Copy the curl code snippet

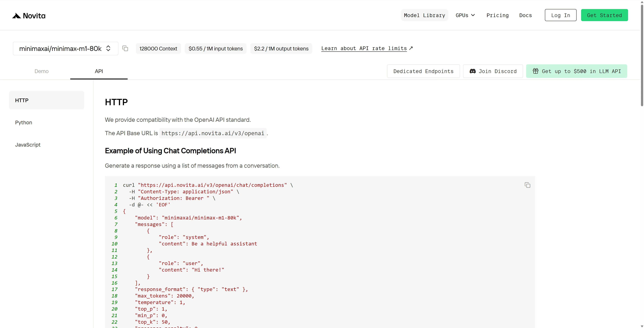tap(527, 185)
